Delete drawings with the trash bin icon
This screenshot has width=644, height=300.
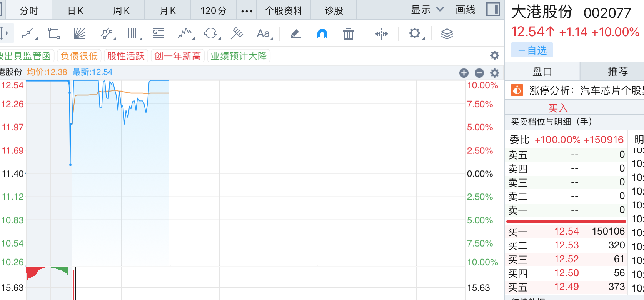coord(349,34)
